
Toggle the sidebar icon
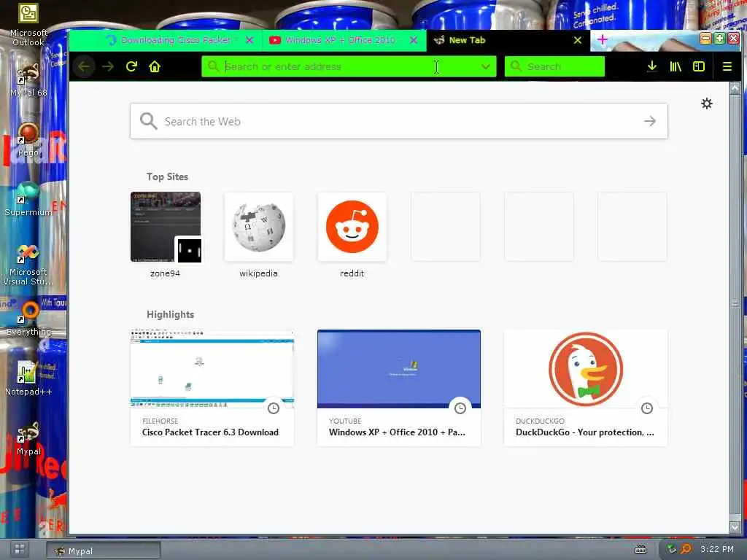699,66
